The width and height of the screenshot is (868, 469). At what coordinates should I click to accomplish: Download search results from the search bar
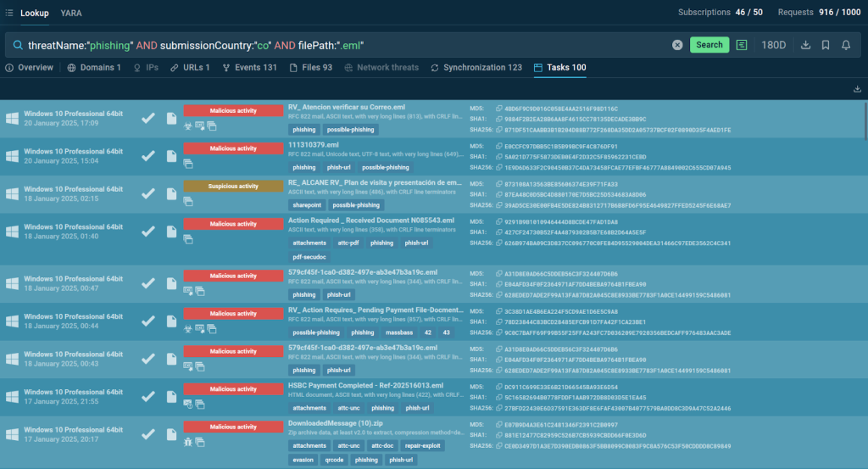coord(805,45)
